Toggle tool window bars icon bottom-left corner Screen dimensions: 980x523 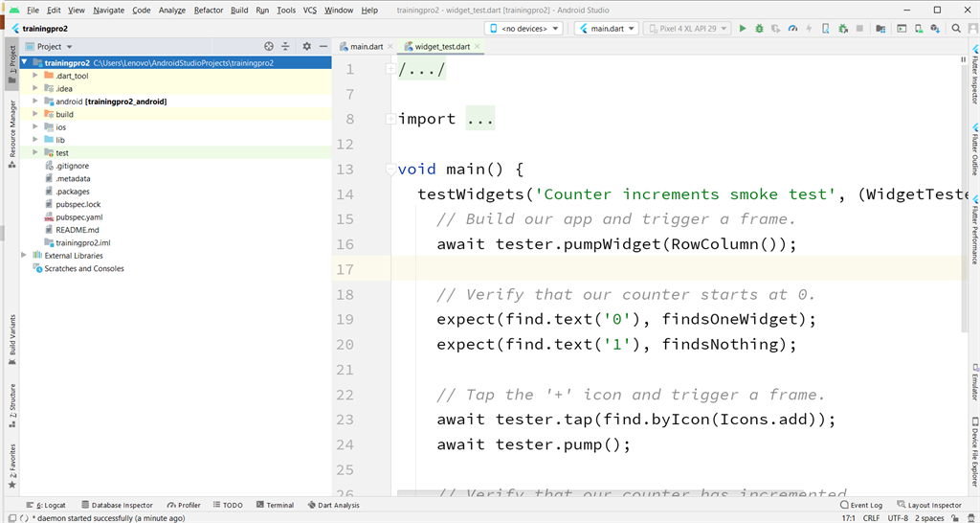[11, 518]
